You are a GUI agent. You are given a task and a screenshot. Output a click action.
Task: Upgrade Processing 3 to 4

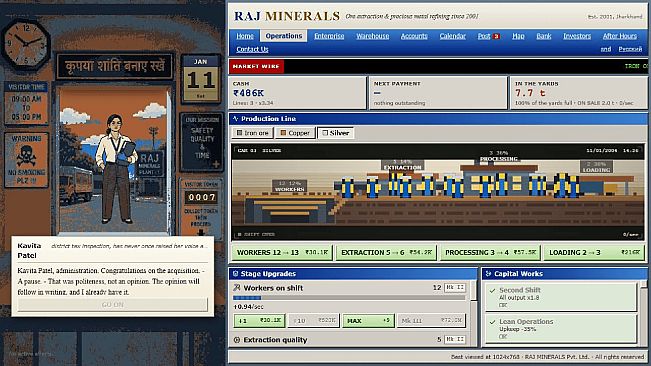490,252
